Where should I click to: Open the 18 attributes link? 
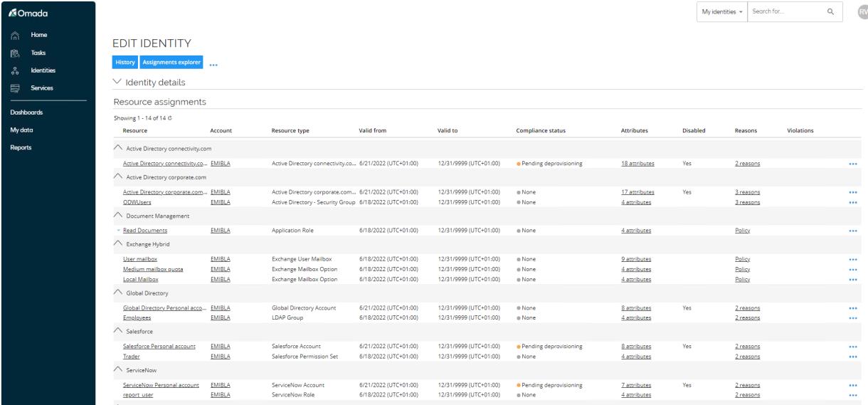[x=637, y=164]
